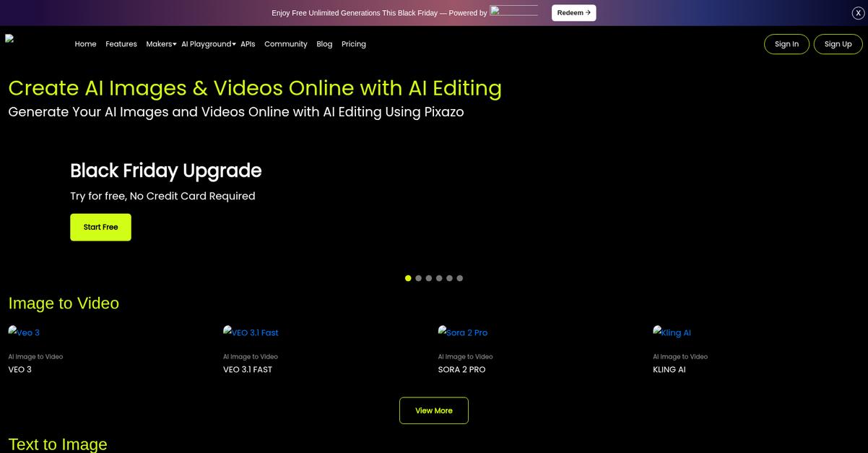Click the View More button
This screenshot has width=868, height=453.
point(434,410)
